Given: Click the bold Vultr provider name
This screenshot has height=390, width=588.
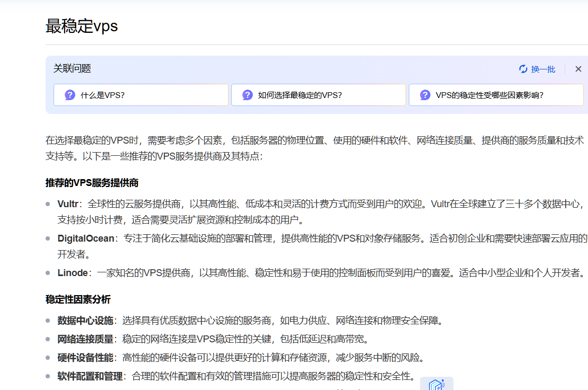Looking at the screenshot, I should pyautogui.click(x=68, y=204).
